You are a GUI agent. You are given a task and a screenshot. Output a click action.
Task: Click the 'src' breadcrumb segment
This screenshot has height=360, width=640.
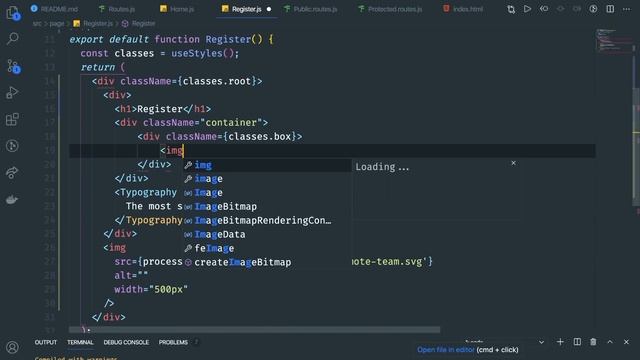tap(37, 24)
